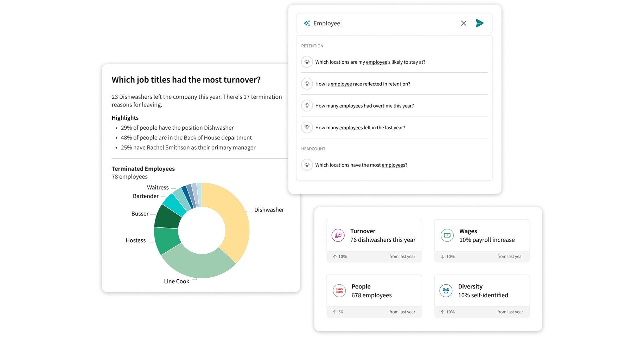Select "How many employees left in the last year?"
Screen dimensions: 644x337
360,127
